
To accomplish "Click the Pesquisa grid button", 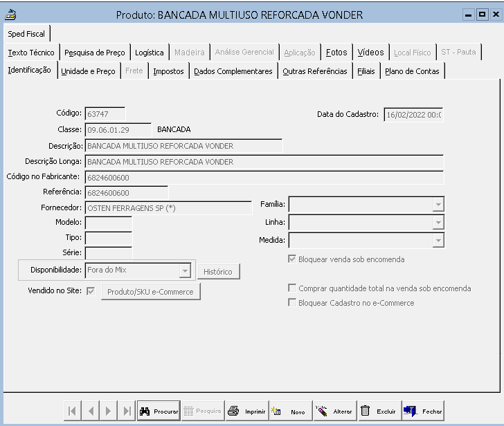I will [x=203, y=411].
